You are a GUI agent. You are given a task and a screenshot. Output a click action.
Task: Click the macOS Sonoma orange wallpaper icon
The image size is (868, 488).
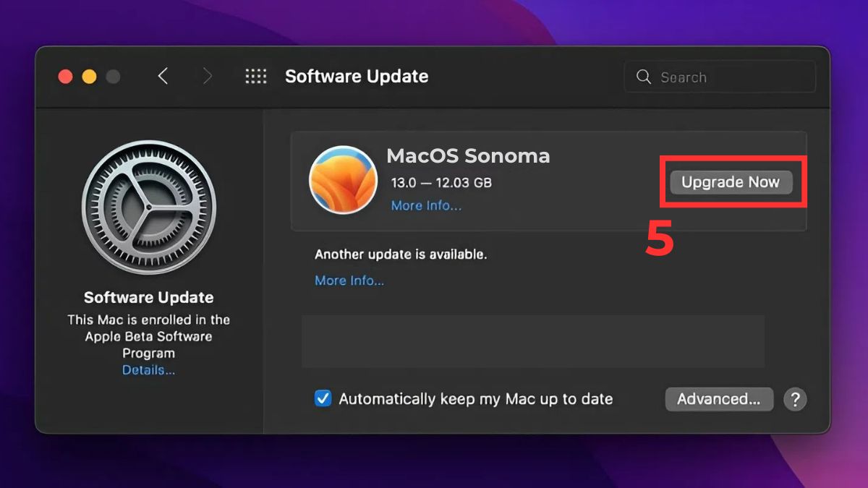(343, 181)
